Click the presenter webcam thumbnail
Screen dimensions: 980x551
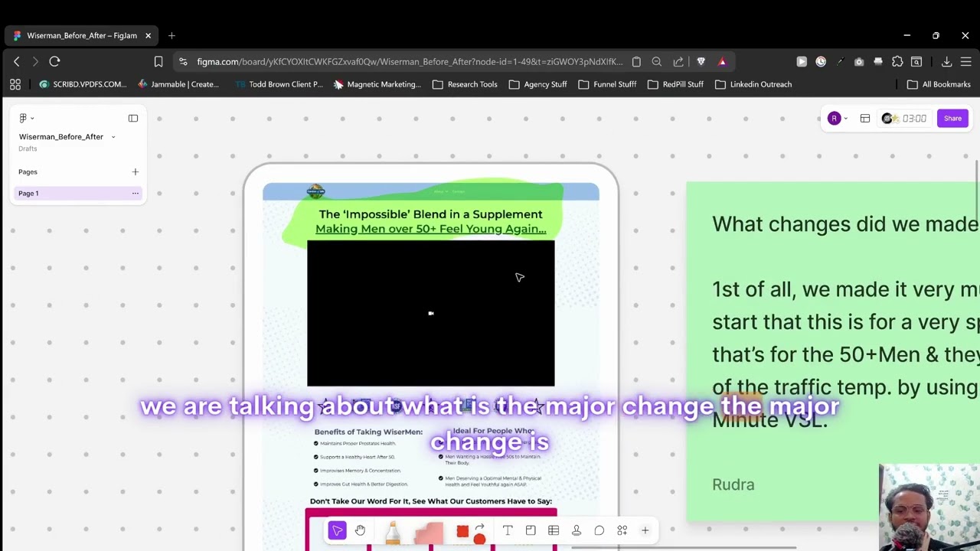(929, 507)
